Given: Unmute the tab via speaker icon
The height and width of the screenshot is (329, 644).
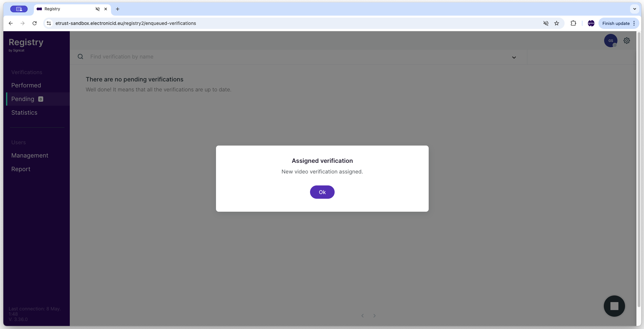Looking at the screenshot, I should (546, 23).
